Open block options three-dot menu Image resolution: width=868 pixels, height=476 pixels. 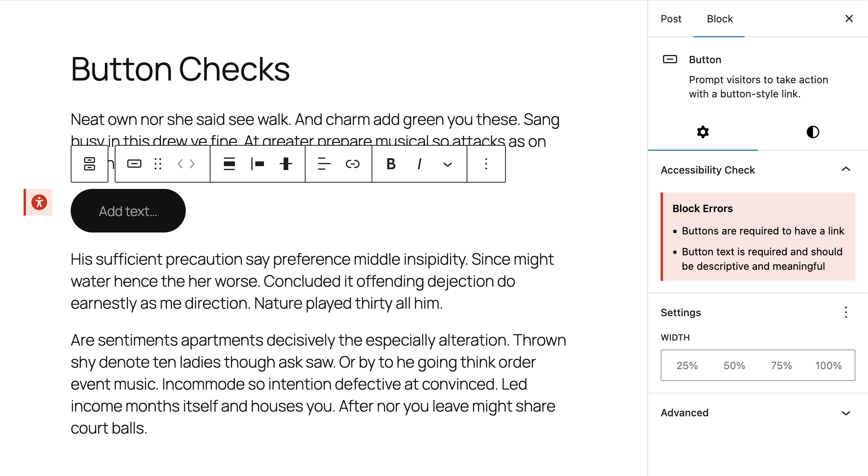tap(486, 164)
